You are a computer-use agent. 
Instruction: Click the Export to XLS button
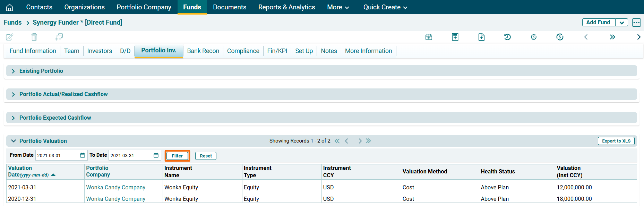tap(616, 141)
